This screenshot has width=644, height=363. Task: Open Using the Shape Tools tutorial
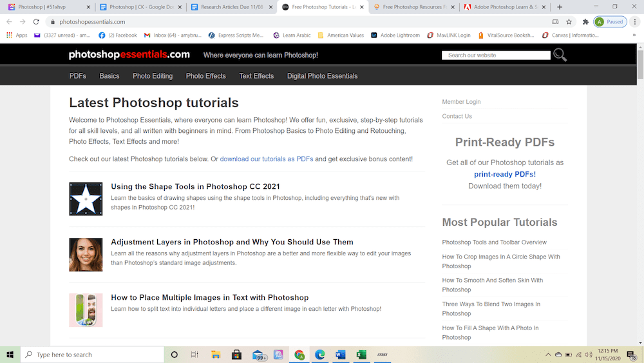[196, 186]
